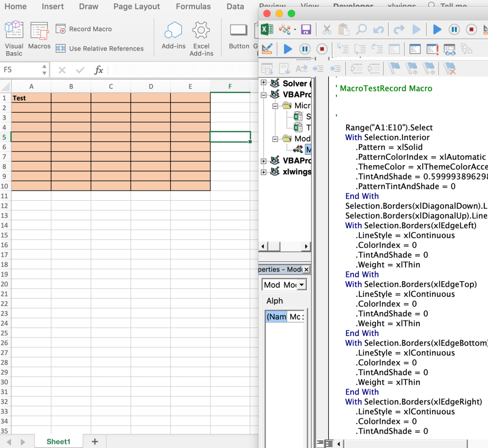Expand the Solver project tree node
Viewport: 488px width, 448px height.
tap(263, 83)
